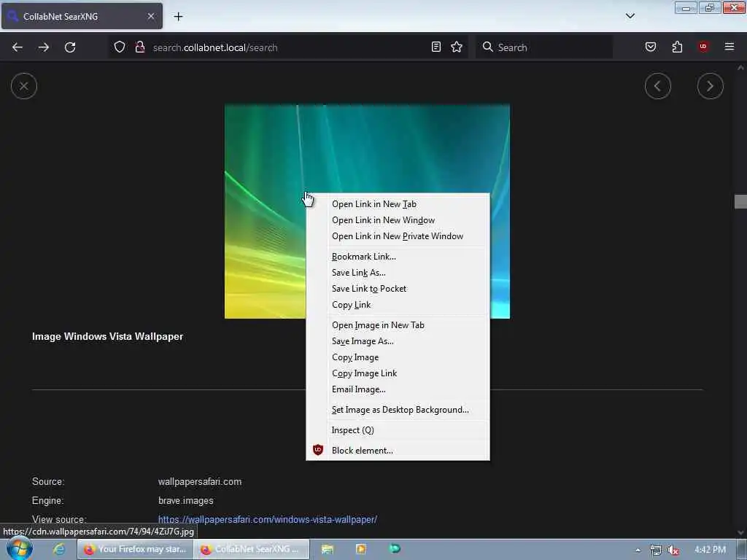This screenshot has width=747, height=560.
Task: Select Copy Image Link
Action: coord(398,373)
